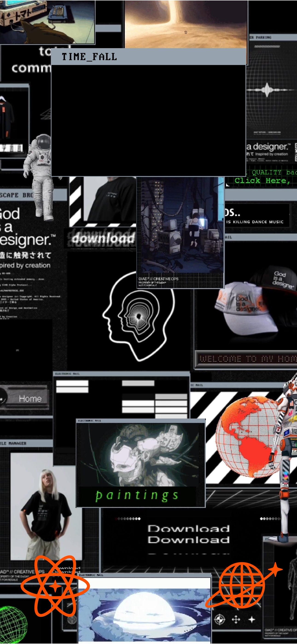Click the orange atom icon
This screenshot has height=644, width=297.
click(55, 586)
